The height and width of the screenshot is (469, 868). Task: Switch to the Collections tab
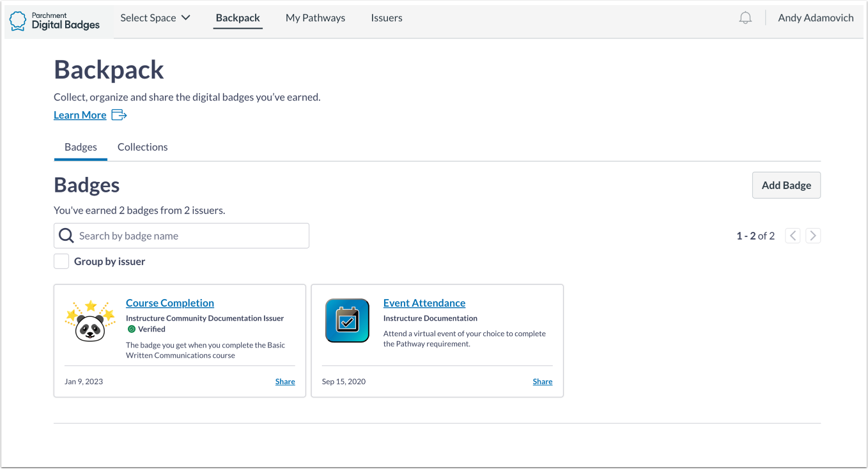pos(143,147)
